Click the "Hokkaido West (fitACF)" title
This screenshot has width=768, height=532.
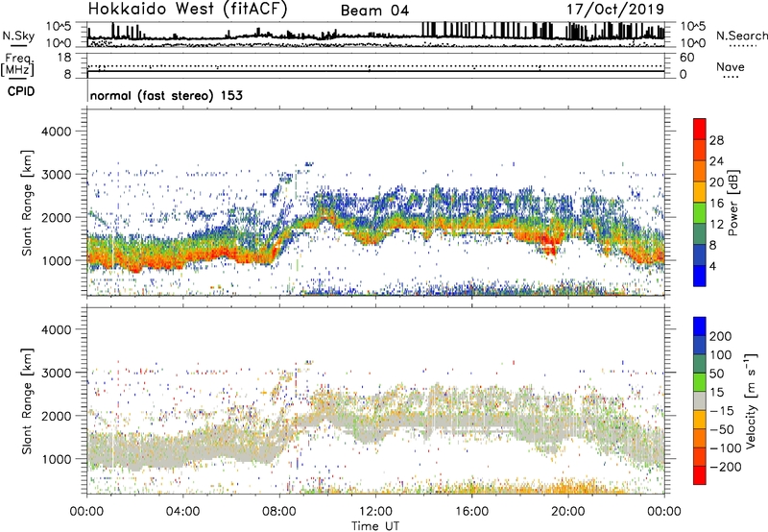pos(187,10)
